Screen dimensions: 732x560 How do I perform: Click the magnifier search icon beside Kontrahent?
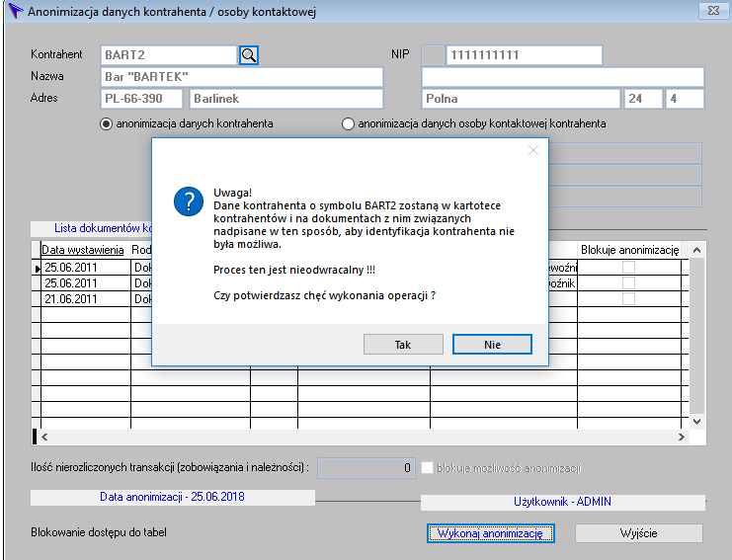tap(249, 55)
